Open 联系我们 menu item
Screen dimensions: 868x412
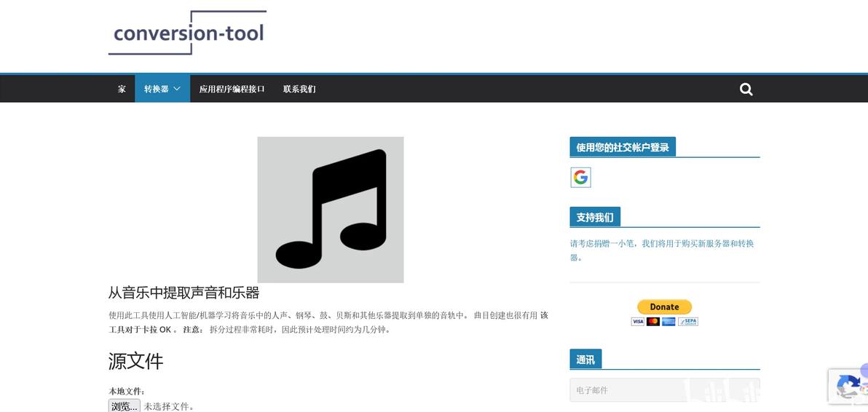pos(299,89)
